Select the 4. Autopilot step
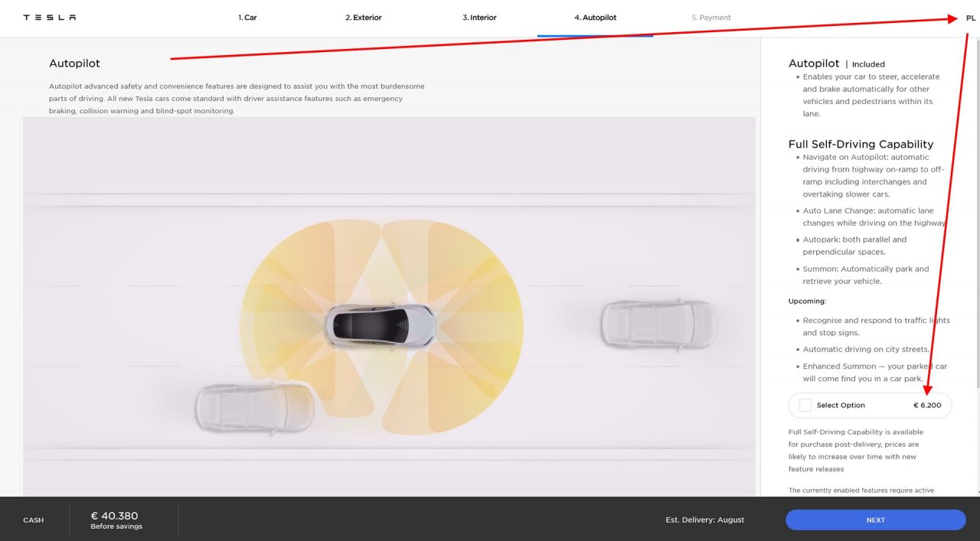980x541 pixels. (595, 18)
